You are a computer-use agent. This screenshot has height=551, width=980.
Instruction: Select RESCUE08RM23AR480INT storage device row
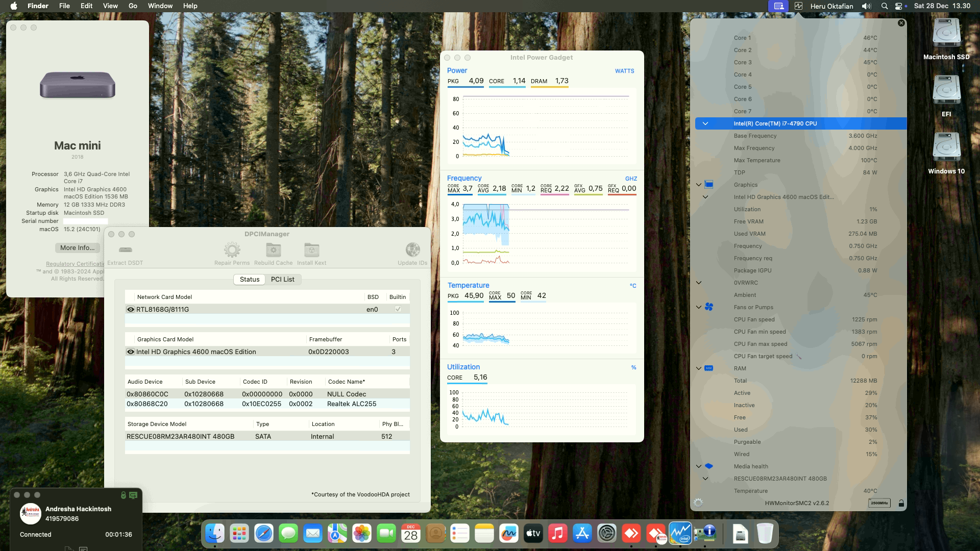267,436
